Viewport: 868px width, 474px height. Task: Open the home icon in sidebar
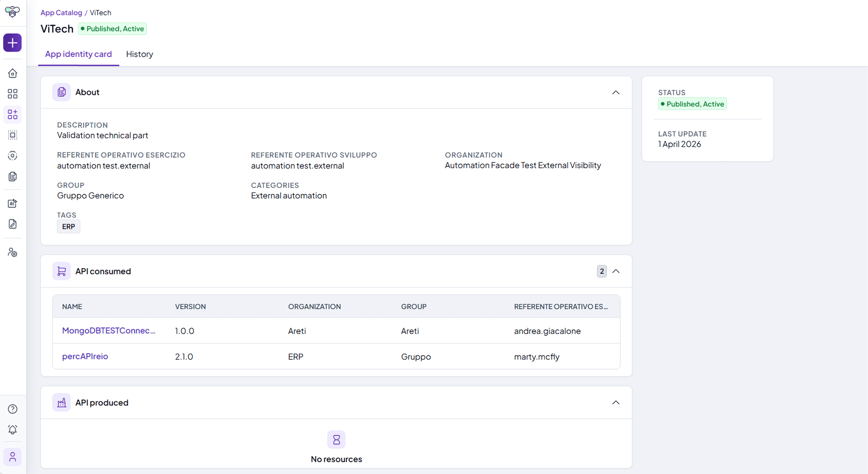(x=13, y=73)
